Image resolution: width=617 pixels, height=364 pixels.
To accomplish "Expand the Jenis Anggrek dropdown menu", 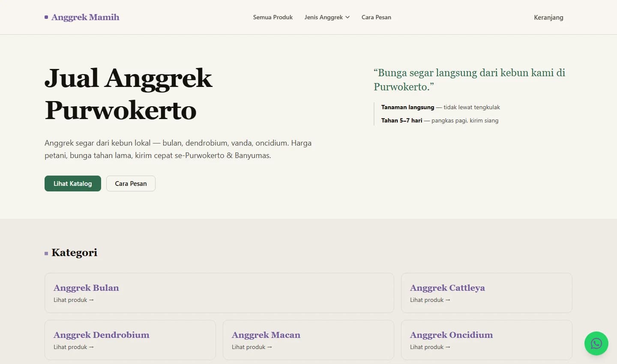I will pyautogui.click(x=327, y=17).
